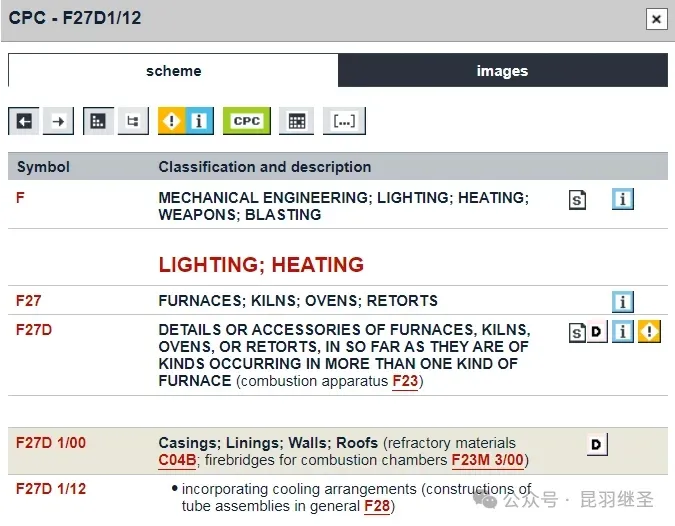Click the hierarchy tree view icon
Screen dimensions: 675x526
pos(131,121)
